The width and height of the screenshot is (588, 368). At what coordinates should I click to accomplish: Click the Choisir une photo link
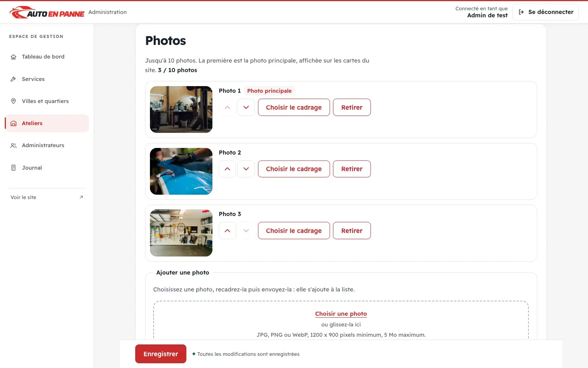tap(341, 314)
